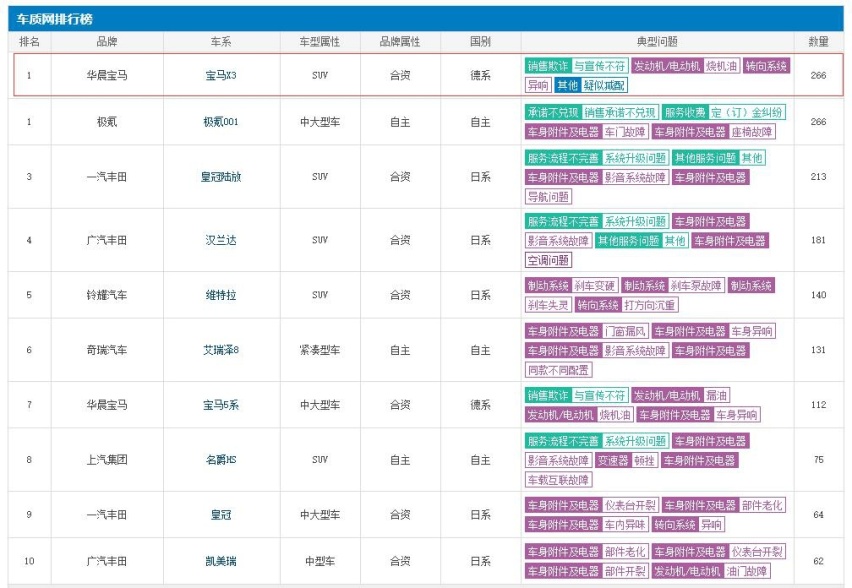Open the 艾瑞泽8 series link
The height and width of the screenshot is (588, 852).
coord(221,350)
